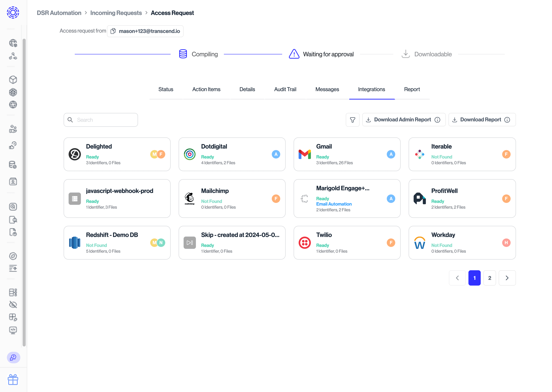Click the next page chevron arrow
This screenshot has width=552, height=392.
point(507,278)
